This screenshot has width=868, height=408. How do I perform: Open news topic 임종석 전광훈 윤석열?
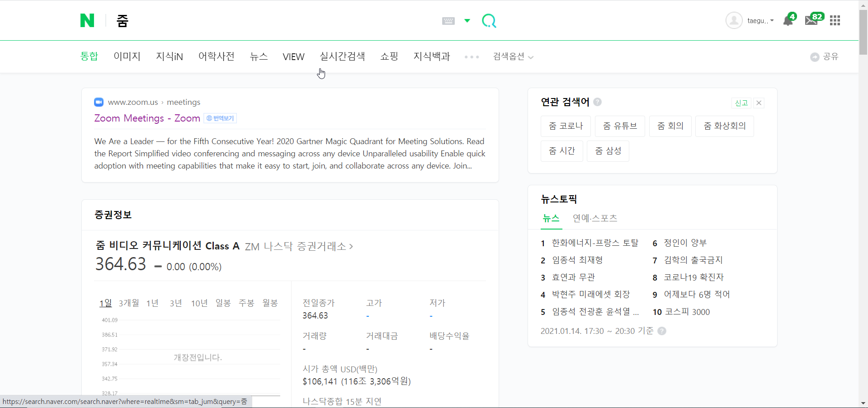595,312
